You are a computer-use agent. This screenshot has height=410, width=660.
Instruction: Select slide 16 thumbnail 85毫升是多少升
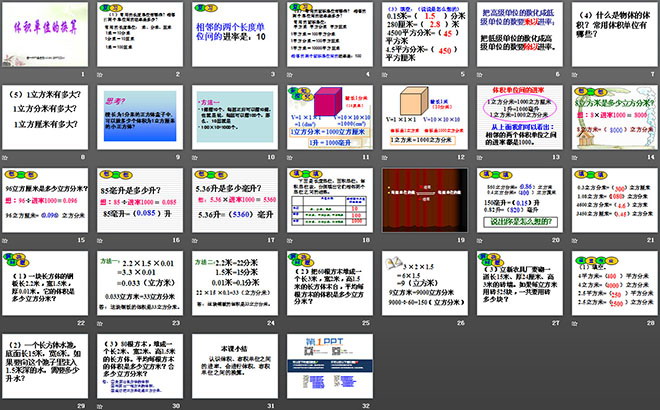coord(140,200)
